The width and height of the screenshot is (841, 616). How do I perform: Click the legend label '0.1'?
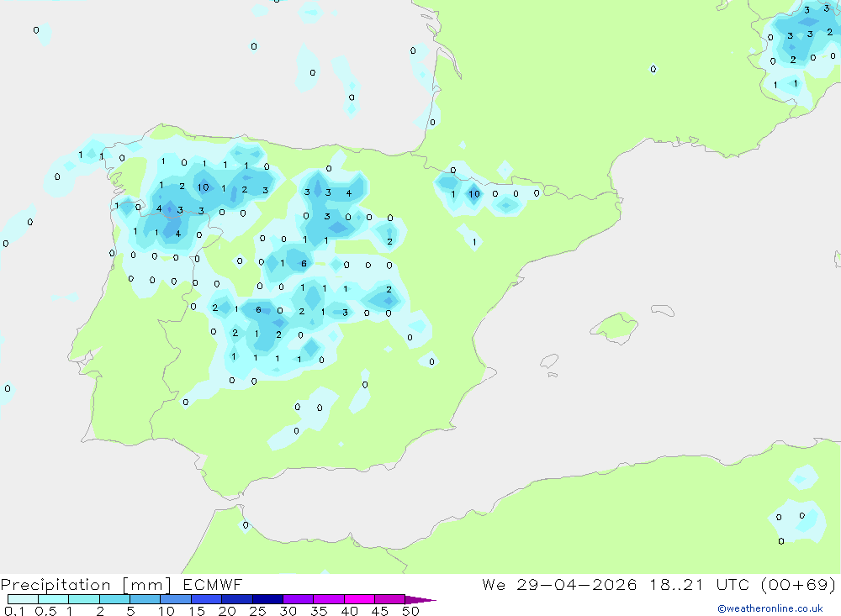14,611
